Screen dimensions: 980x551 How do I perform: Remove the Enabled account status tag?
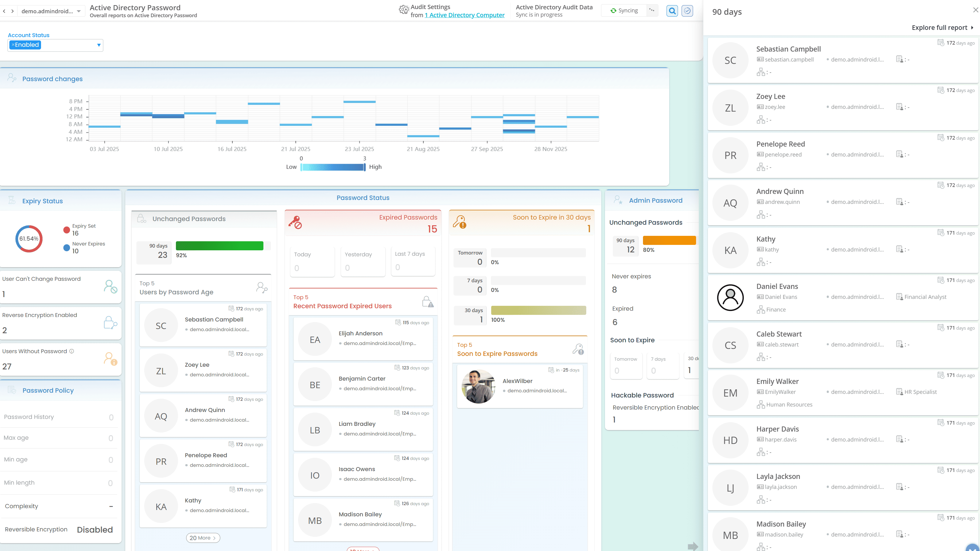pyautogui.click(x=13, y=45)
